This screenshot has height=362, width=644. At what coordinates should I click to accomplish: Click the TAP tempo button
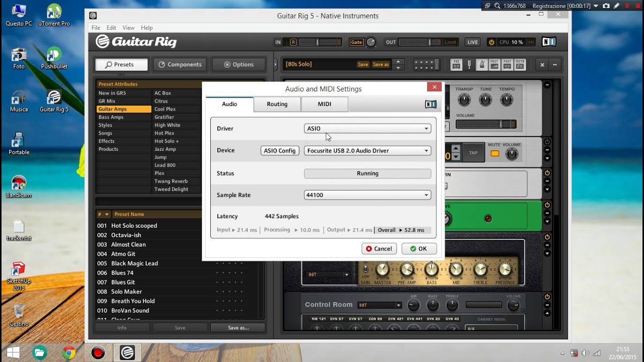coord(473,153)
